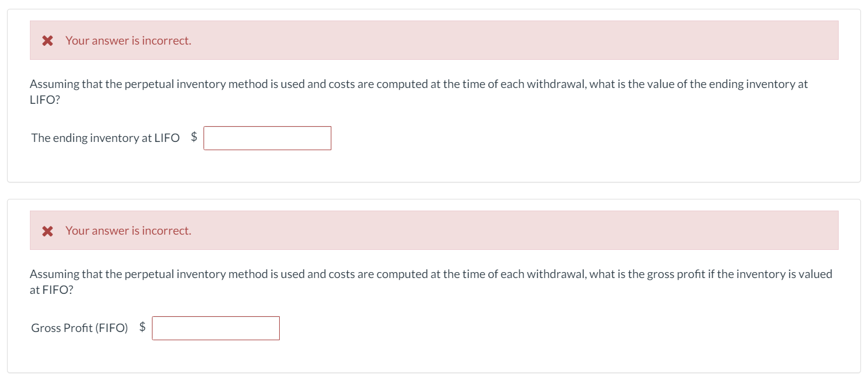
Task: Click the 'Your answer is incorrect' text in top banner
Action: coord(128,40)
